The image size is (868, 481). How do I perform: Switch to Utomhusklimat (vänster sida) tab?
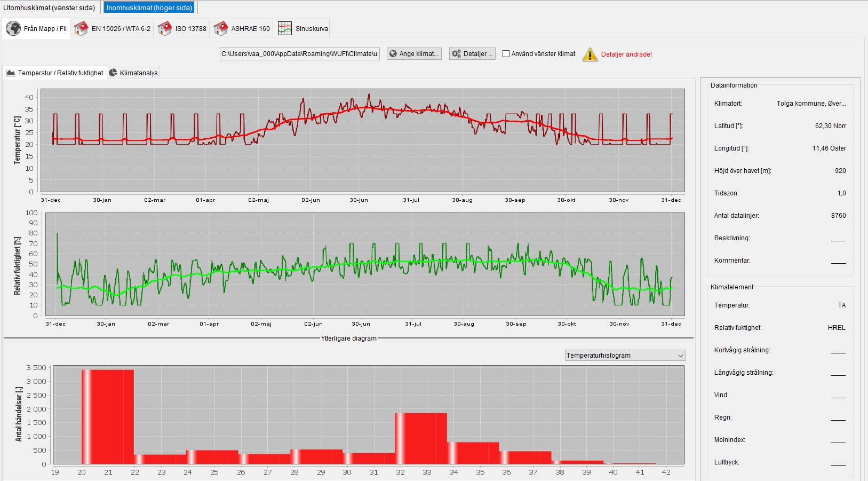49,7
